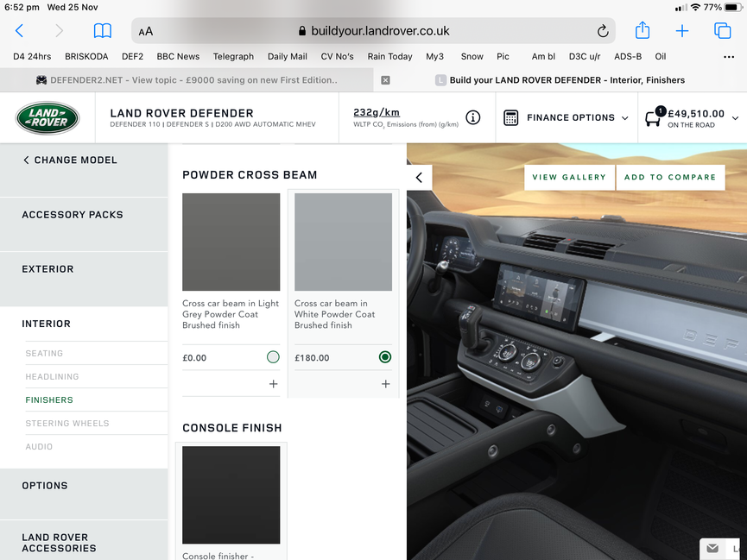Open the CV No's bookmark

click(338, 57)
